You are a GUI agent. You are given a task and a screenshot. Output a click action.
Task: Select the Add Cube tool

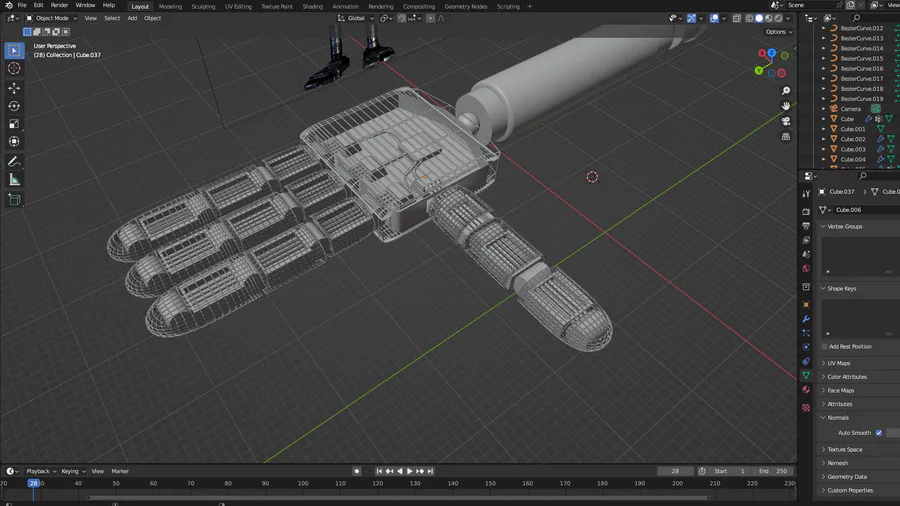(14, 200)
